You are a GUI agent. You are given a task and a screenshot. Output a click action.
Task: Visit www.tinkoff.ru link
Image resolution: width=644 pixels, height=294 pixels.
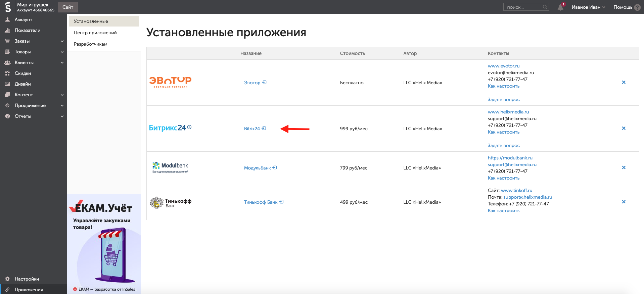coord(517,190)
